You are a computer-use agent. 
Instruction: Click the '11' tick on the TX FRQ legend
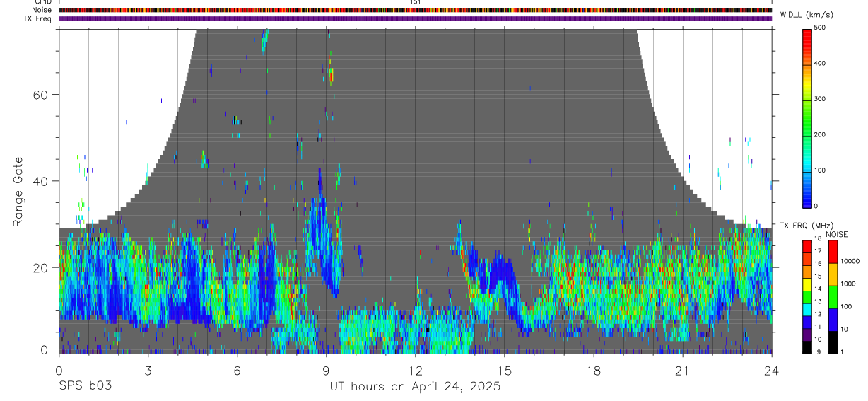[819, 327]
